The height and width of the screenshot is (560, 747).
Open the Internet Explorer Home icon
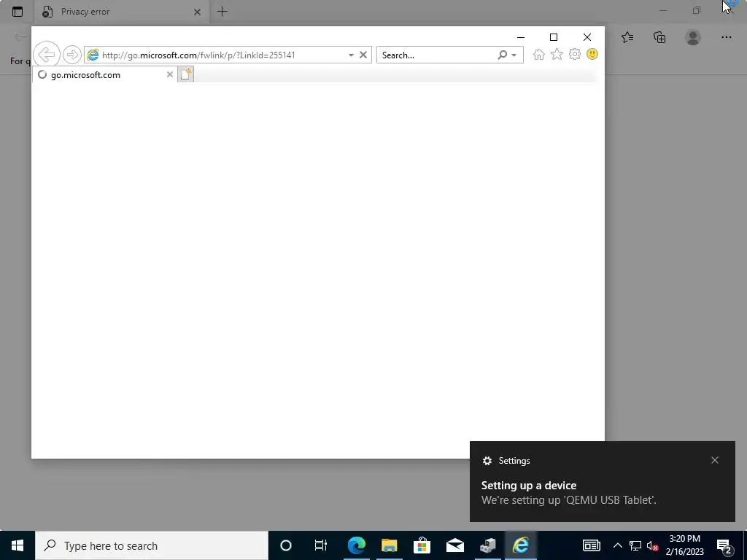coord(539,54)
